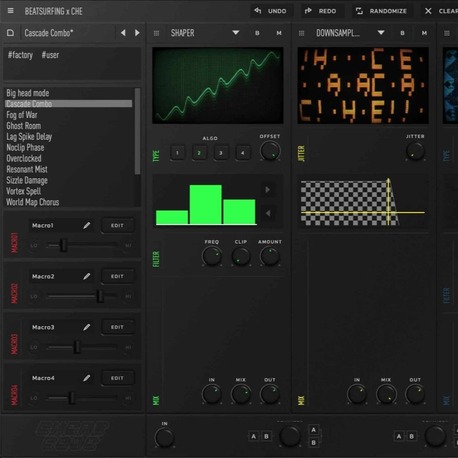Toggle Shaper bypass B button
Screen dimensions: 458x458
click(x=257, y=33)
